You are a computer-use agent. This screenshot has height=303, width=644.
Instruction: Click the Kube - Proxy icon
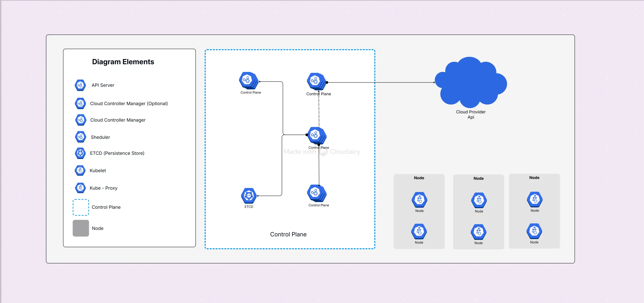point(80,188)
